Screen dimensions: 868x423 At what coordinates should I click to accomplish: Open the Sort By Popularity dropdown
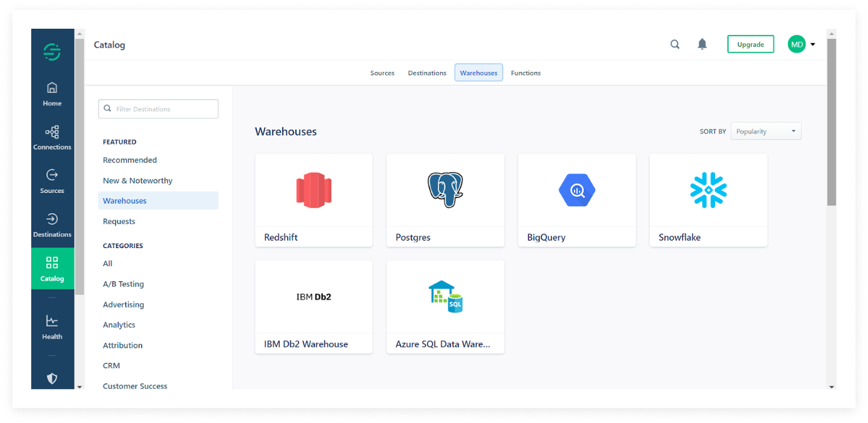pos(766,131)
